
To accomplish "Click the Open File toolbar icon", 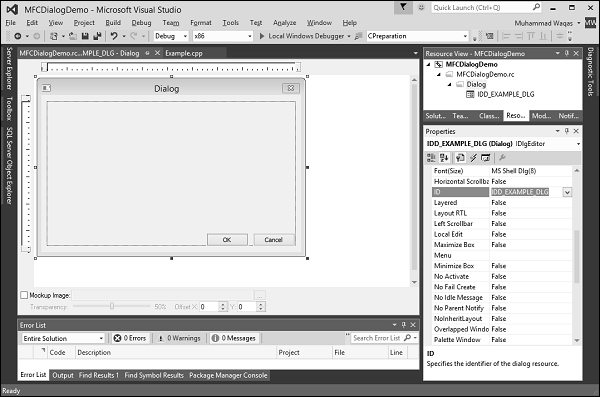I will coord(73,36).
